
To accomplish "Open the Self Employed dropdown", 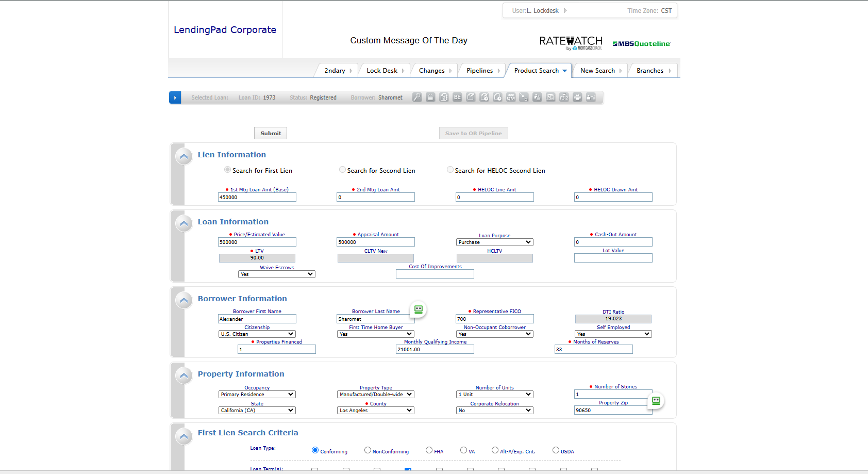I will pyautogui.click(x=613, y=334).
